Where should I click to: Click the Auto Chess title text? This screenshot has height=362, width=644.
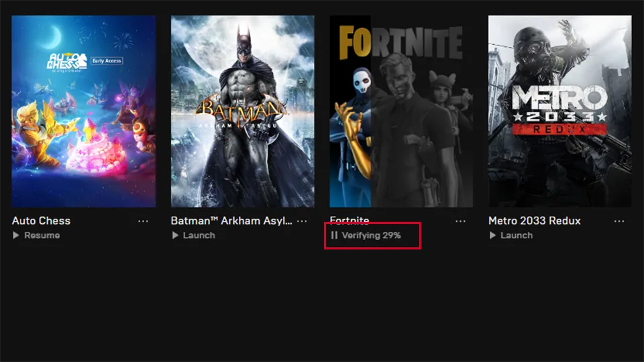click(41, 221)
